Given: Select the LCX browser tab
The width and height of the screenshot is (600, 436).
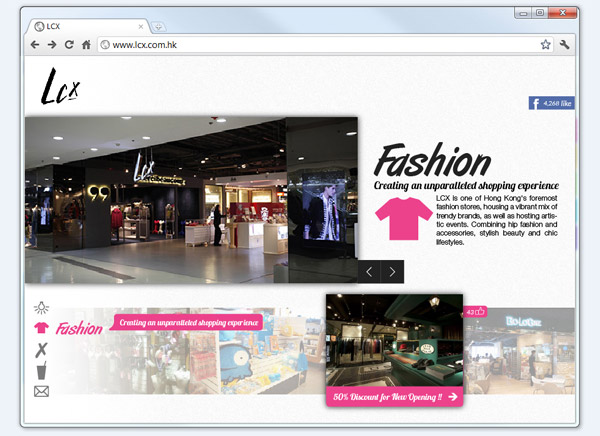Looking at the screenshot, I should tap(88, 26).
